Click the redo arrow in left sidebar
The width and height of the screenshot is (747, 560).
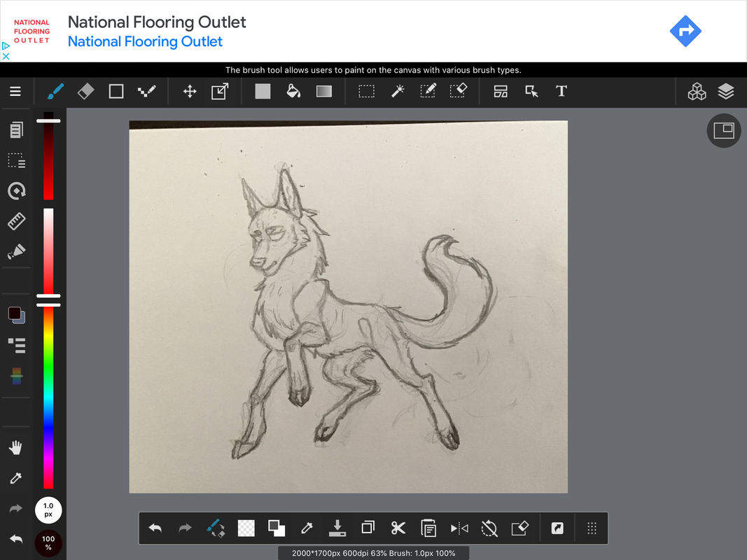15,509
